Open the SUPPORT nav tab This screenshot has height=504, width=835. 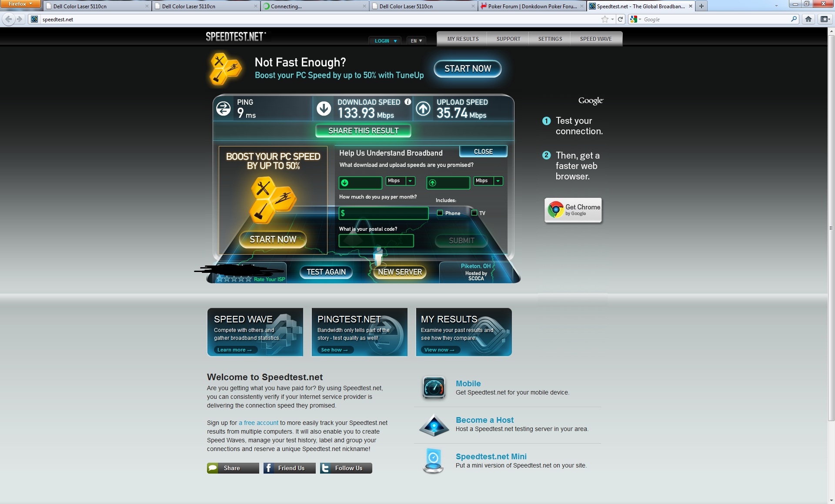[x=508, y=39]
